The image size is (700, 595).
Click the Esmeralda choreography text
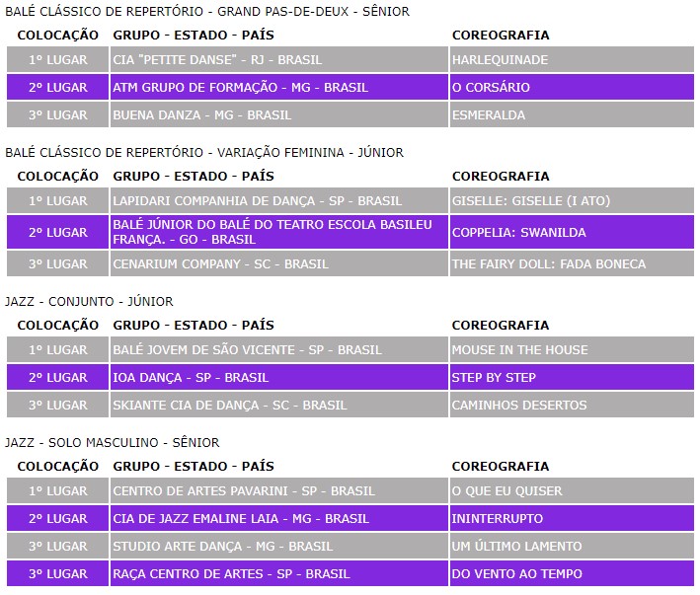point(489,115)
